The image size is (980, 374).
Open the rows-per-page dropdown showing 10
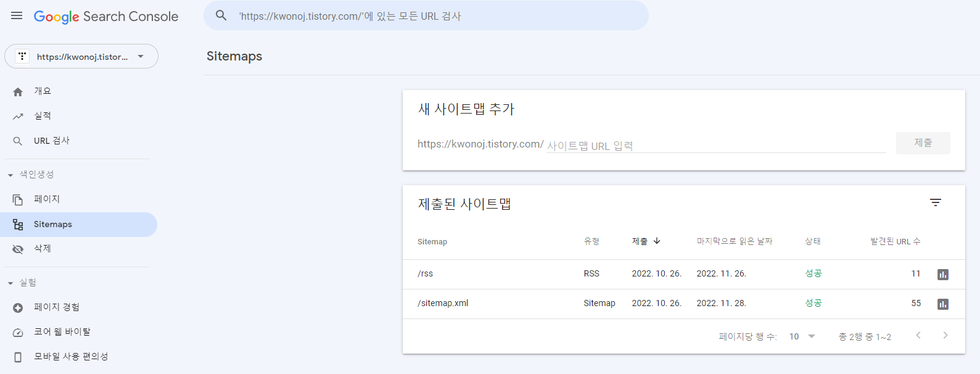(x=802, y=336)
